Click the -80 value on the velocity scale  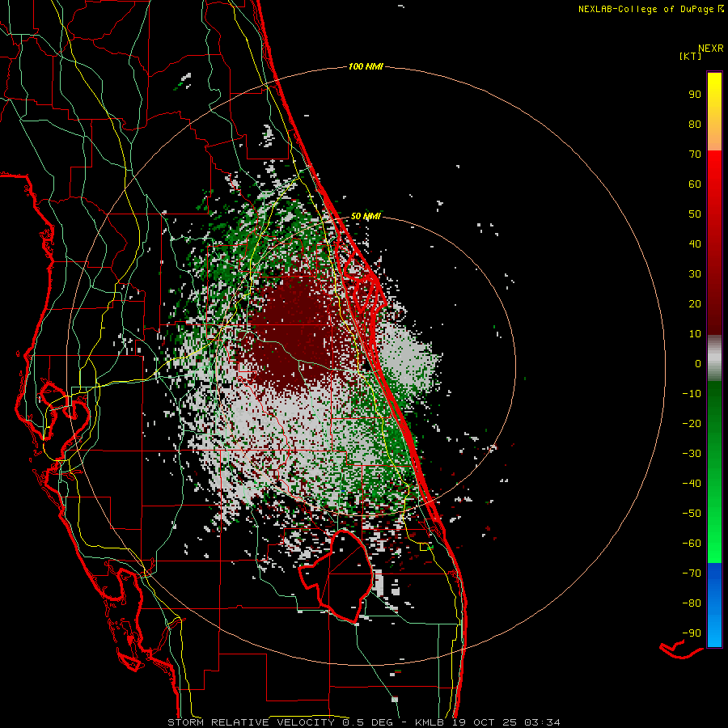point(692,603)
